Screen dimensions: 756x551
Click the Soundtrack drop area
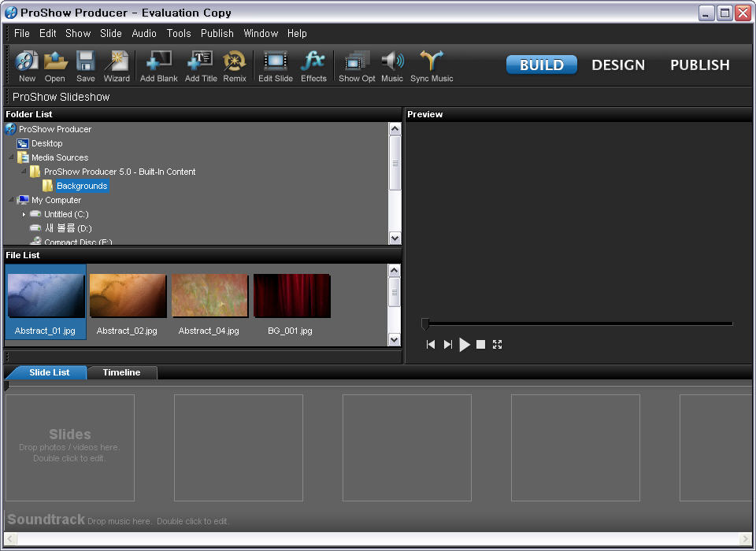point(378,520)
